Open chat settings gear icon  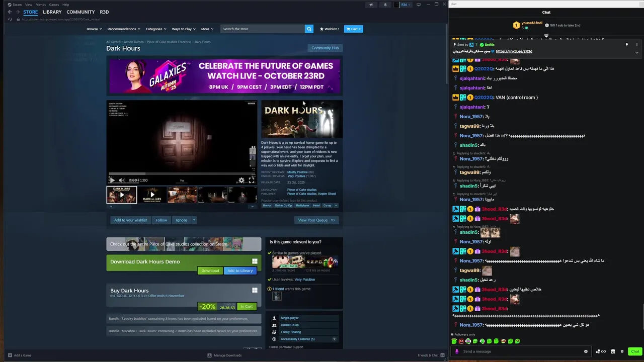pyautogui.click(x=622, y=351)
